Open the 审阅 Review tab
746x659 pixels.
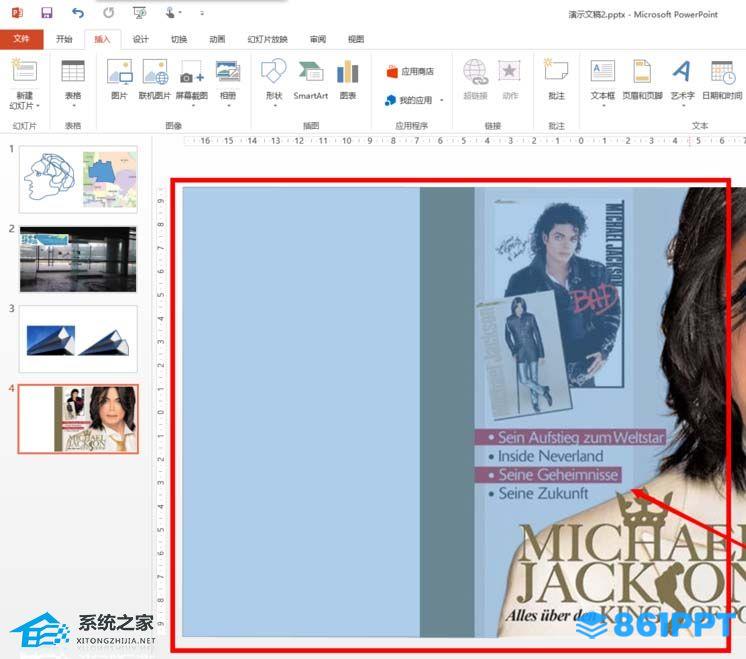[x=318, y=39]
